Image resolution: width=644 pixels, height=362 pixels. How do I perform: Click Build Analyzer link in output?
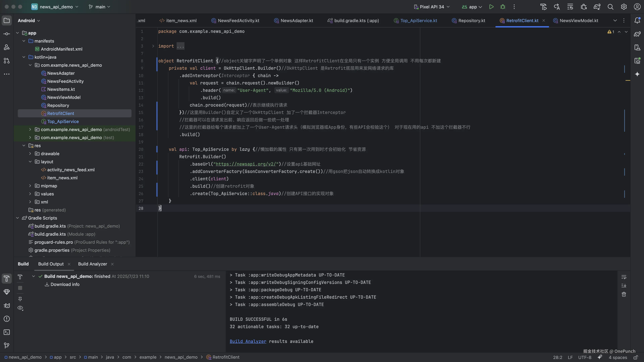pyautogui.click(x=248, y=341)
